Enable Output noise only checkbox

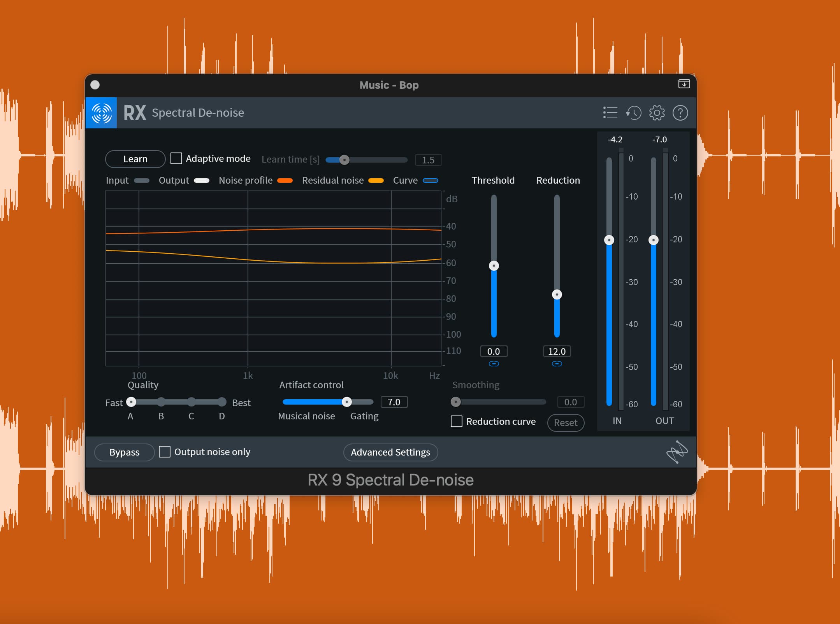[x=165, y=452]
